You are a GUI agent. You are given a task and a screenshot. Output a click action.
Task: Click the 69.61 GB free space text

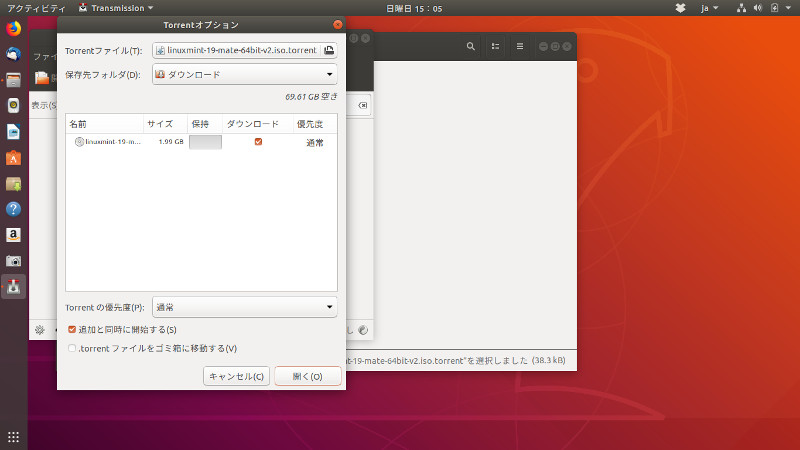click(311, 97)
